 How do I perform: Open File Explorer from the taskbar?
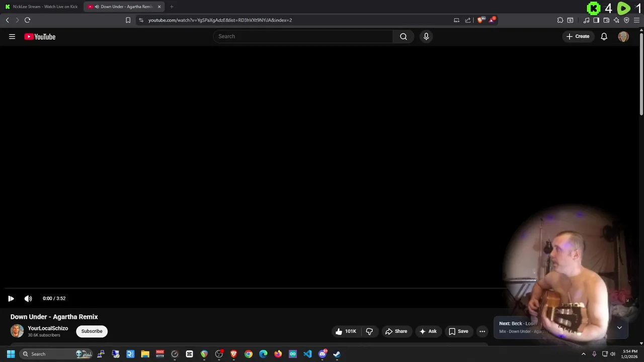pyautogui.click(x=145, y=354)
